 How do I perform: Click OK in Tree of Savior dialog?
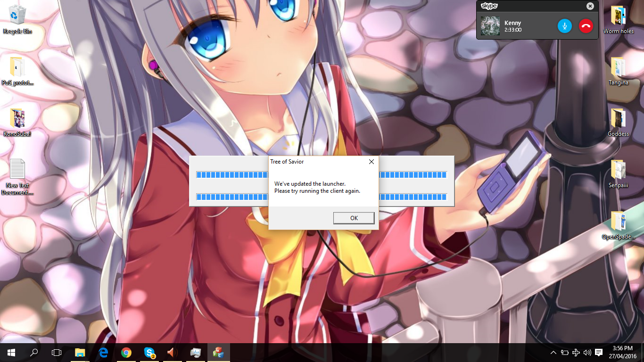pos(354,218)
